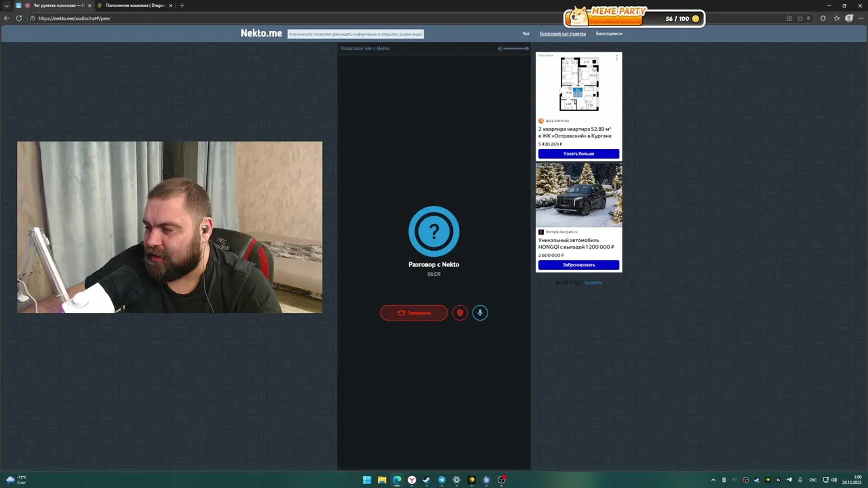The height and width of the screenshot is (488, 868).
Task: Open the browser profile avatar
Action: [849, 18]
